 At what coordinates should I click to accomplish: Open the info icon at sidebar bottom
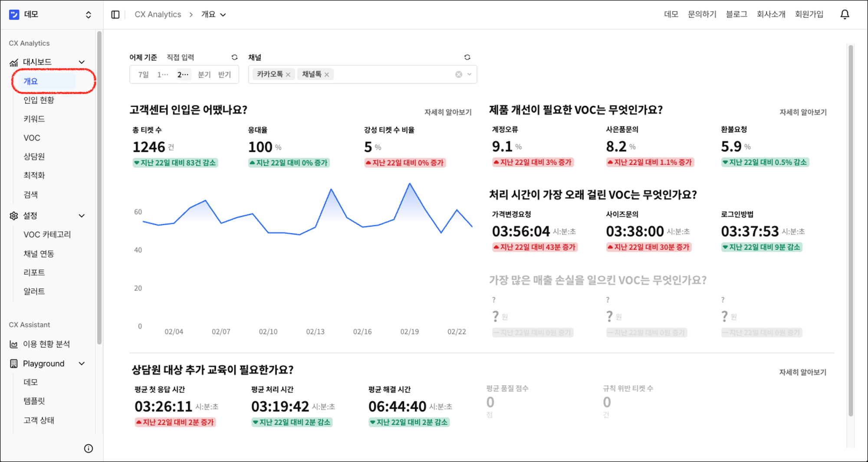89,448
